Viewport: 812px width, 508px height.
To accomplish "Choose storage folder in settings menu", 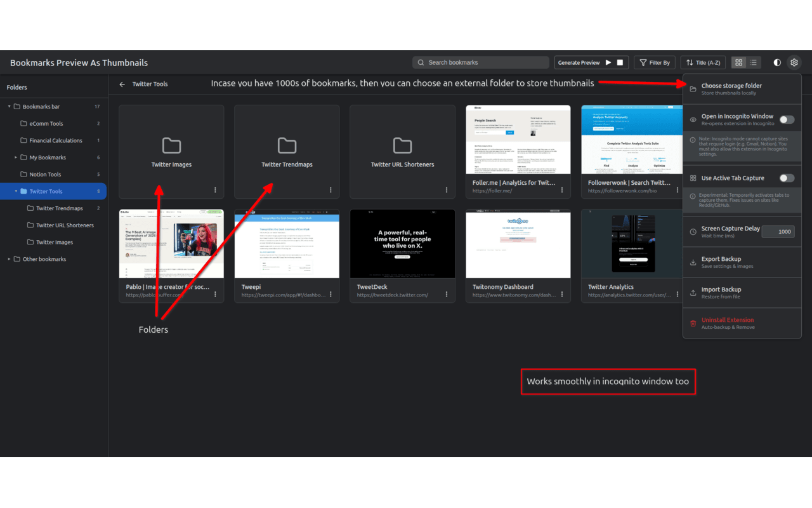I will pyautogui.click(x=742, y=89).
